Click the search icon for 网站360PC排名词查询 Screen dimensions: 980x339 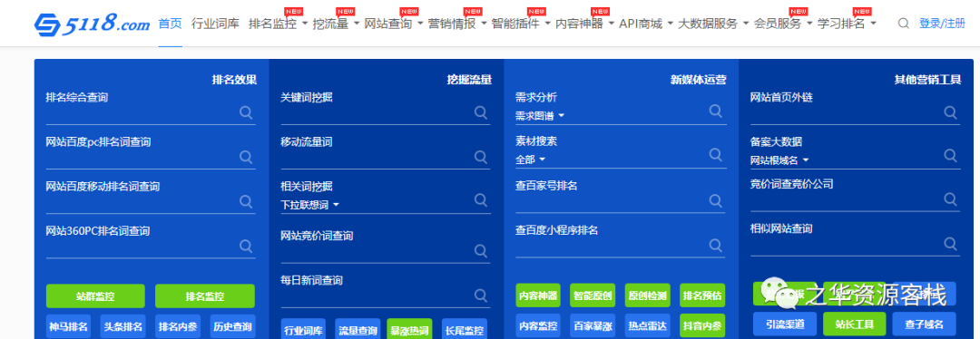click(246, 246)
